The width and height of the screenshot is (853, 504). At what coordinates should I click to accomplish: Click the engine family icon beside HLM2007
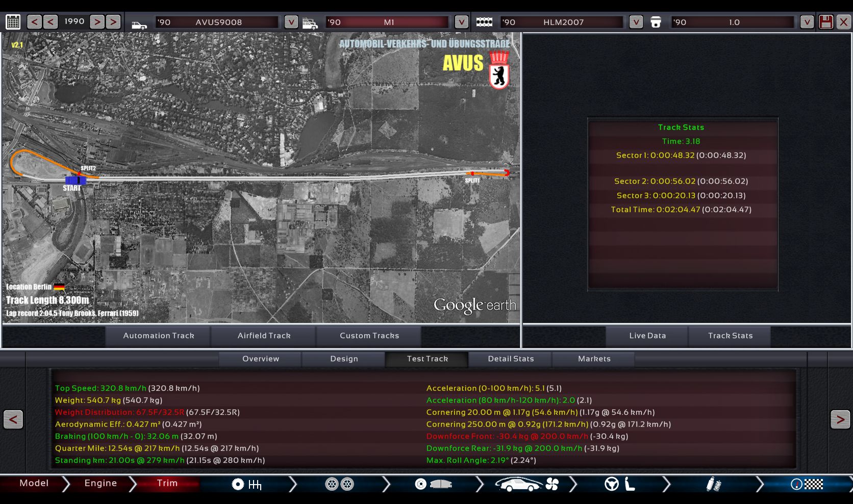(x=484, y=22)
